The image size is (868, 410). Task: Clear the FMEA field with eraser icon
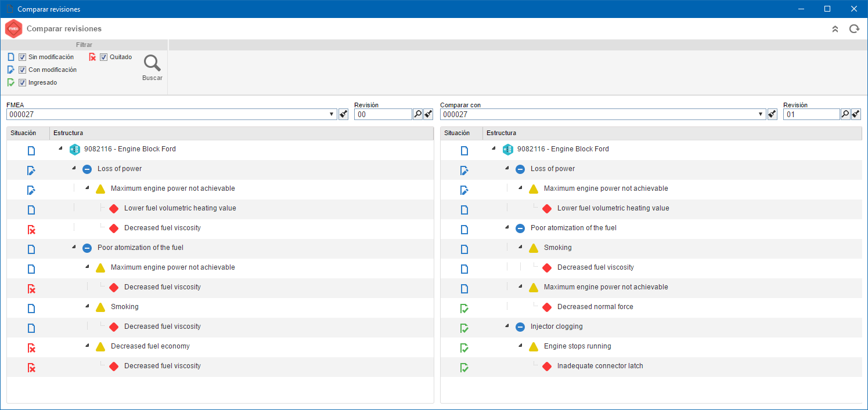click(343, 114)
